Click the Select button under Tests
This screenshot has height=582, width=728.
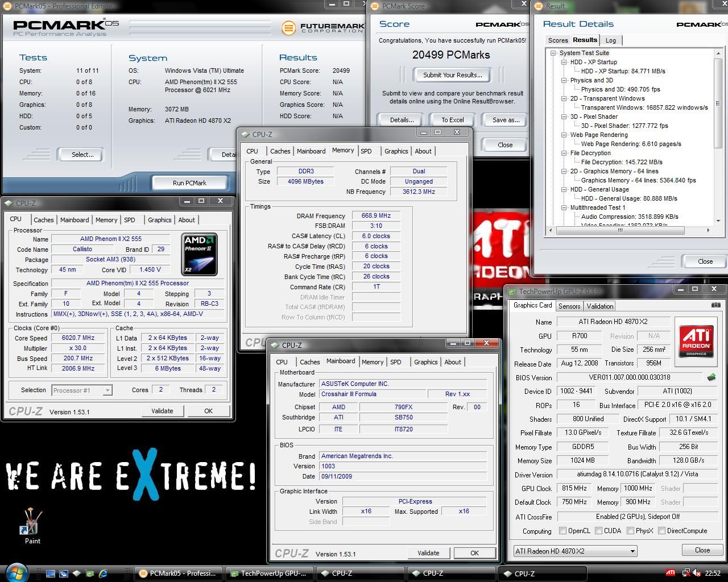pos(82,155)
